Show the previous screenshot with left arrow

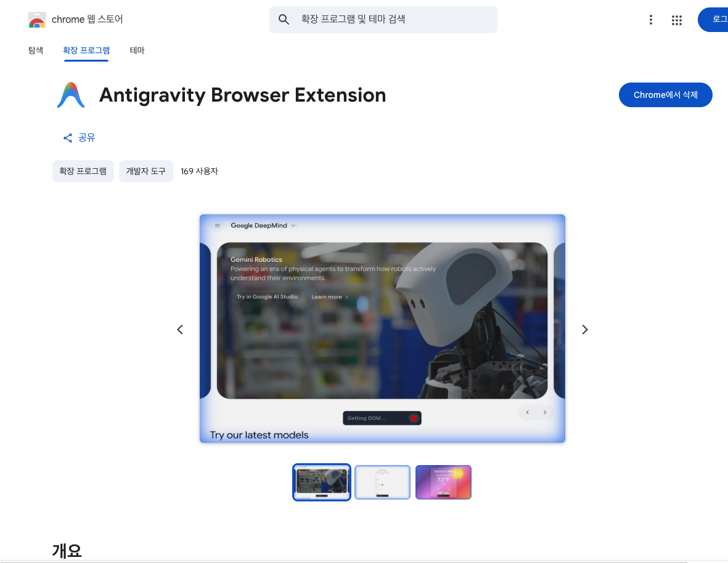coord(180,330)
